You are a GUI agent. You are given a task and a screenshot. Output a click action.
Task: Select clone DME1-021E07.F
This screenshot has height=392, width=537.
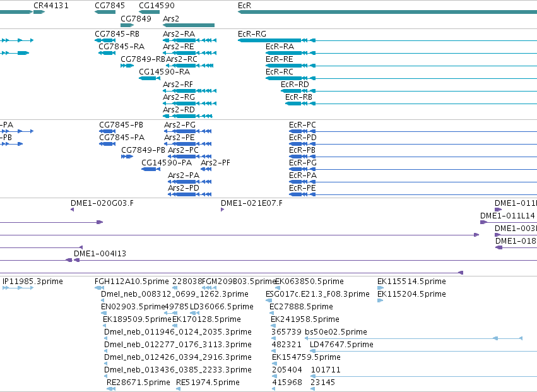click(x=252, y=203)
